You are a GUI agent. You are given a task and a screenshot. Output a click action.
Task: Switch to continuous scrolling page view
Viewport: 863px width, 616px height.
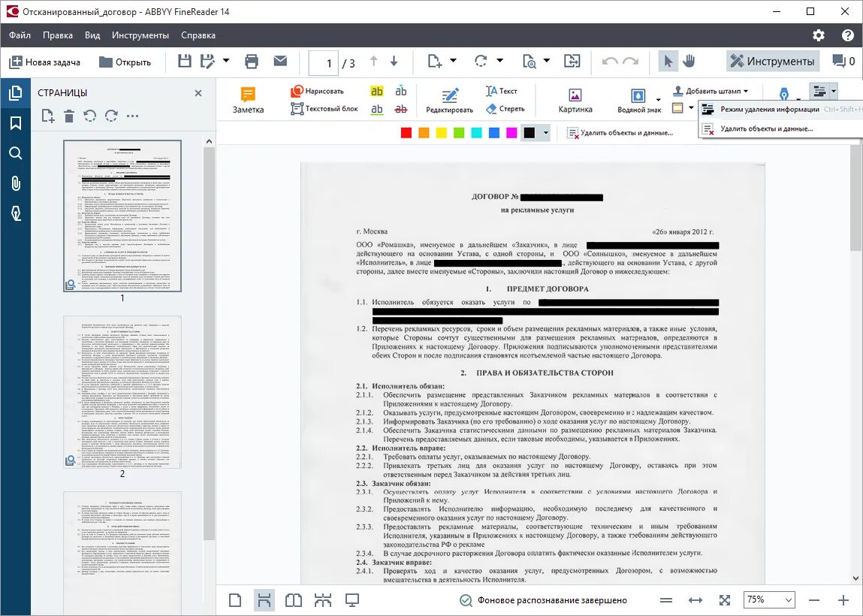(264, 600)
